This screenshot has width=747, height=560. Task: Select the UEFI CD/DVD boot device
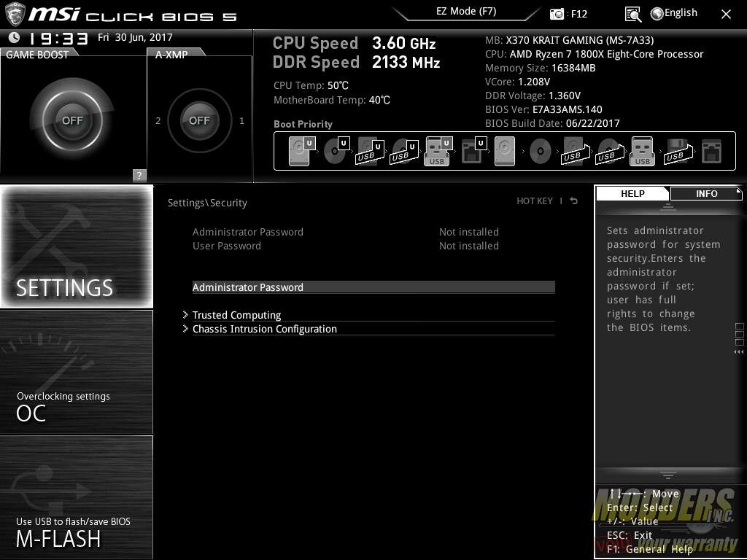tap(336, 151)
